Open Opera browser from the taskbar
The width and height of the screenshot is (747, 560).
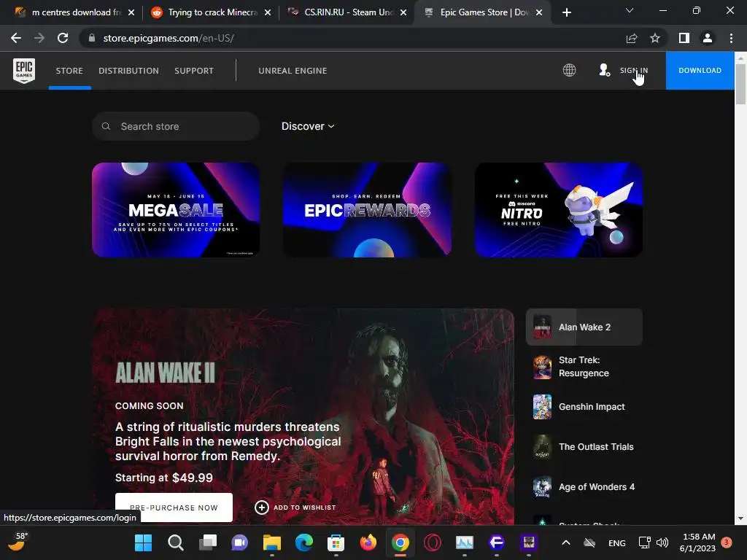[432, 542]
